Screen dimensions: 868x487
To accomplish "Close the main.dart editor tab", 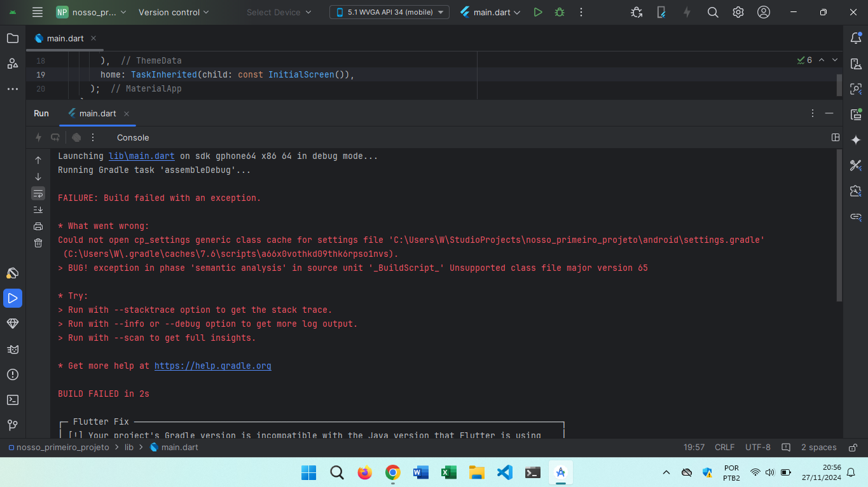I will click(x=93, y=38).
